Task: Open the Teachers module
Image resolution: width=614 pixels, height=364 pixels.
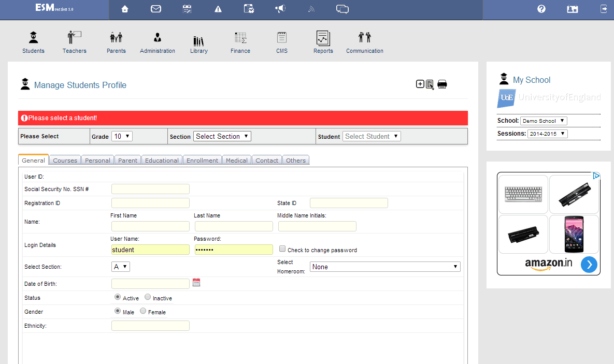Action: coord(75,42)
